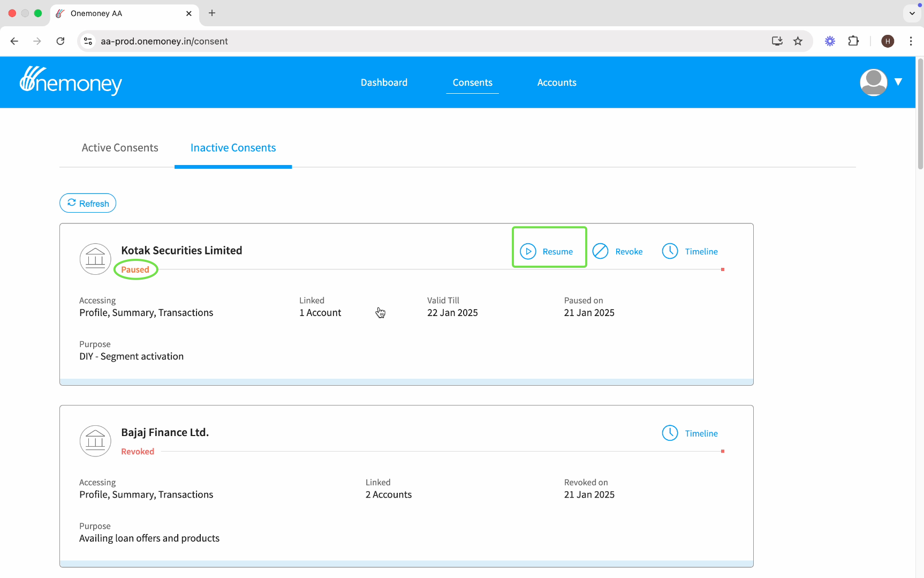This screenshot has height=578, width=924.
Task: Click the '1 Account' linked value
Action: (320, 313)
